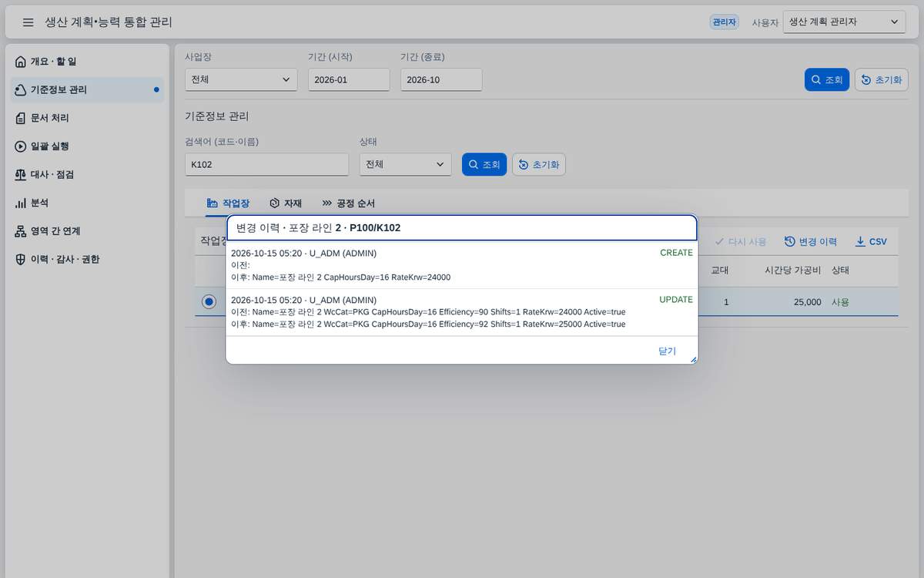The image size is (924, 578).
Task: Go to 문서 처리 menu
Action: point(88,118)
